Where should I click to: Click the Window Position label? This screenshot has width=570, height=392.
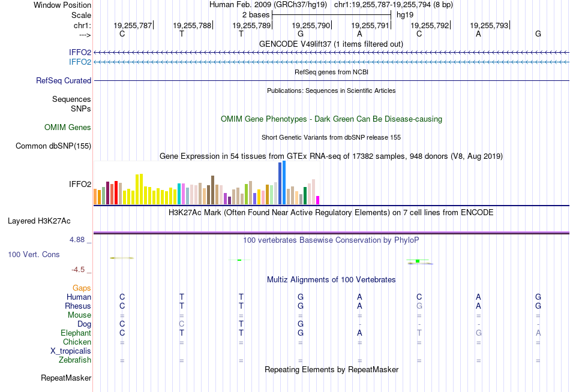pos(62,5)
